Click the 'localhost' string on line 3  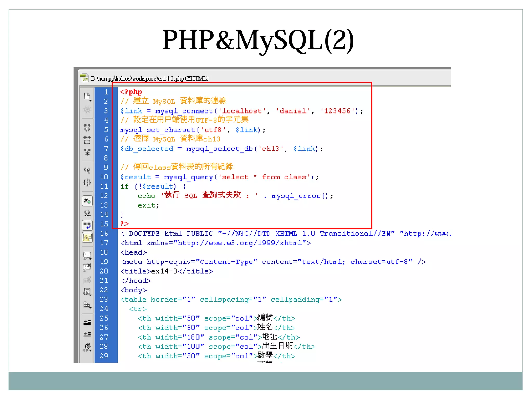(242, 111)
